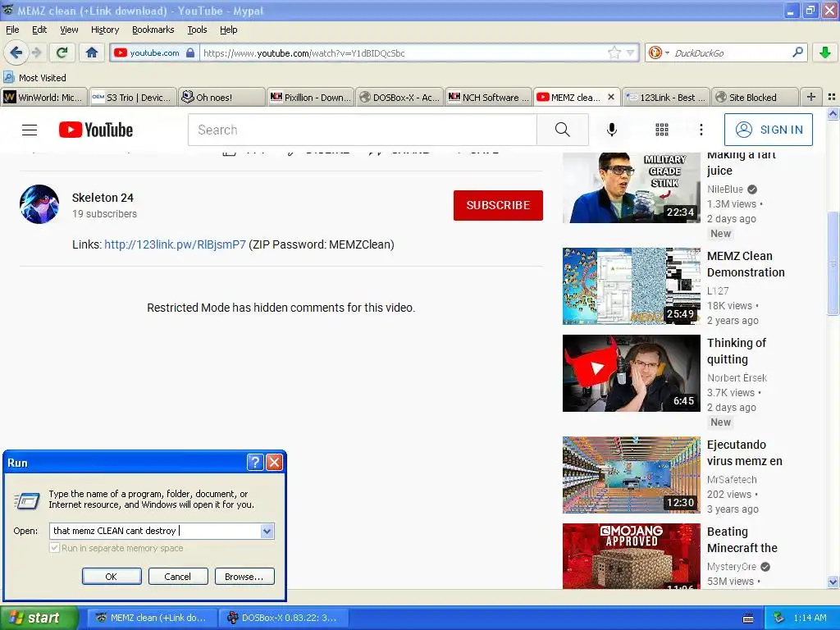
Task: Open the address bar history dropdown arrow
Action: point(631,52)
